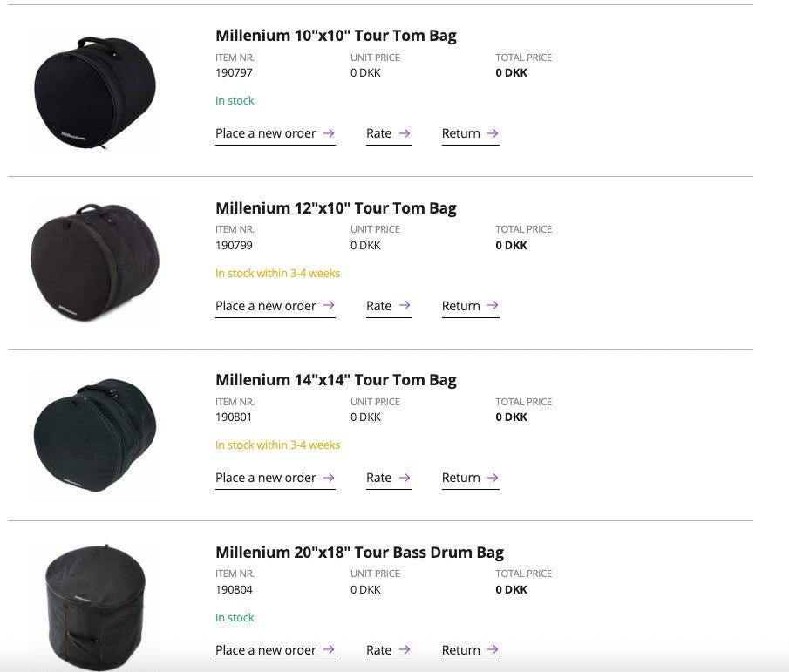Open Millenium 20"x18" Tour Bass Drum Bag title
The width and height of the screenshot is (789, 672).
pyautogui.click(x=359, y=553)
